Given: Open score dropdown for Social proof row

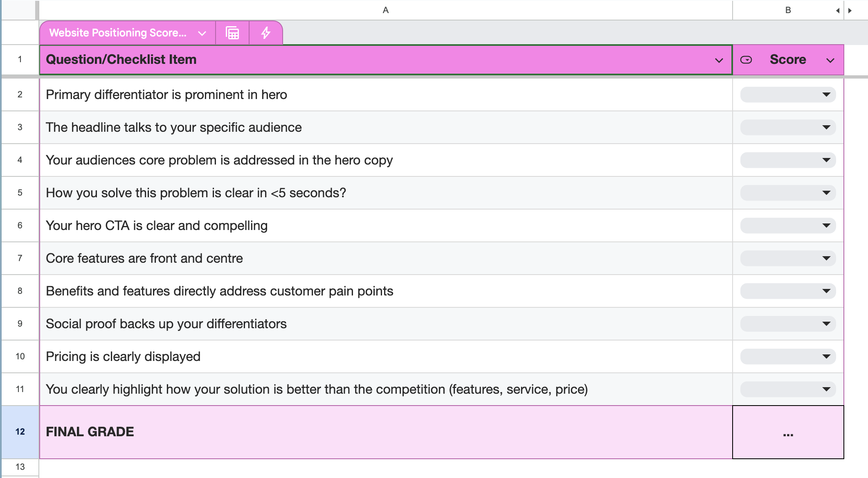Looking at the screenshot, I should 788,324.
